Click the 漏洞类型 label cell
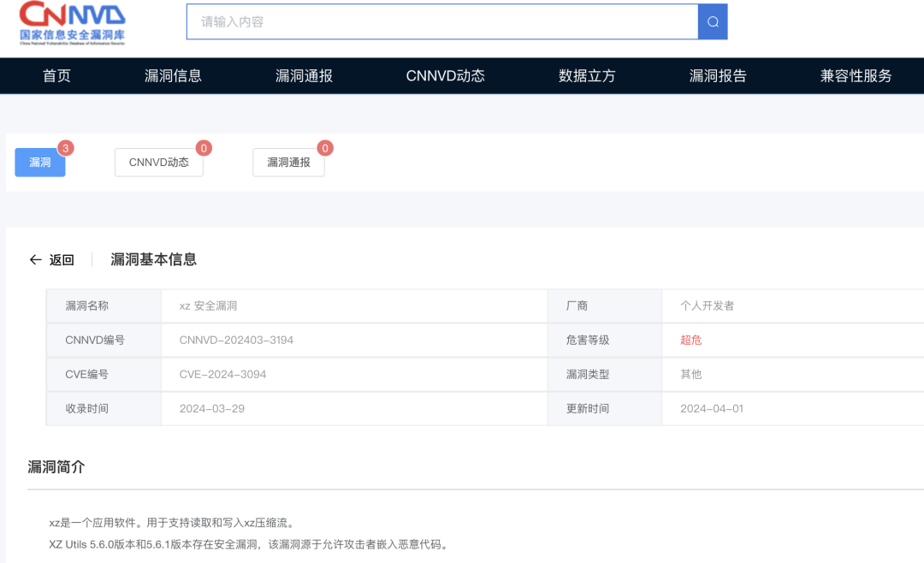This screenshot has width=924, height=563. point(605,374)
